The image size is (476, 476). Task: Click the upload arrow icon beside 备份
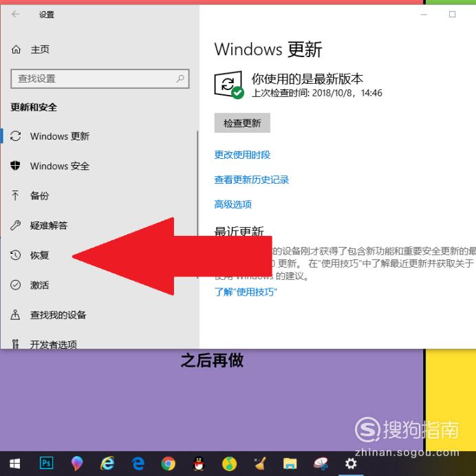(x=15, y=195)
